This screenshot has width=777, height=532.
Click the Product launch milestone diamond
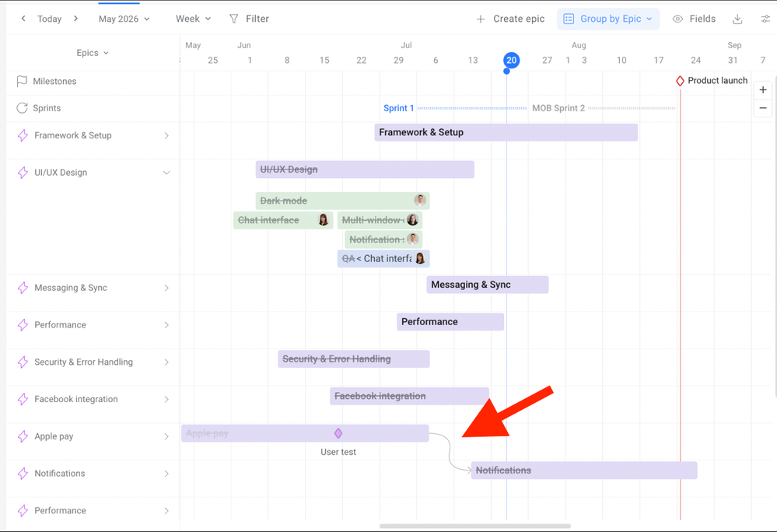point(680,81)
